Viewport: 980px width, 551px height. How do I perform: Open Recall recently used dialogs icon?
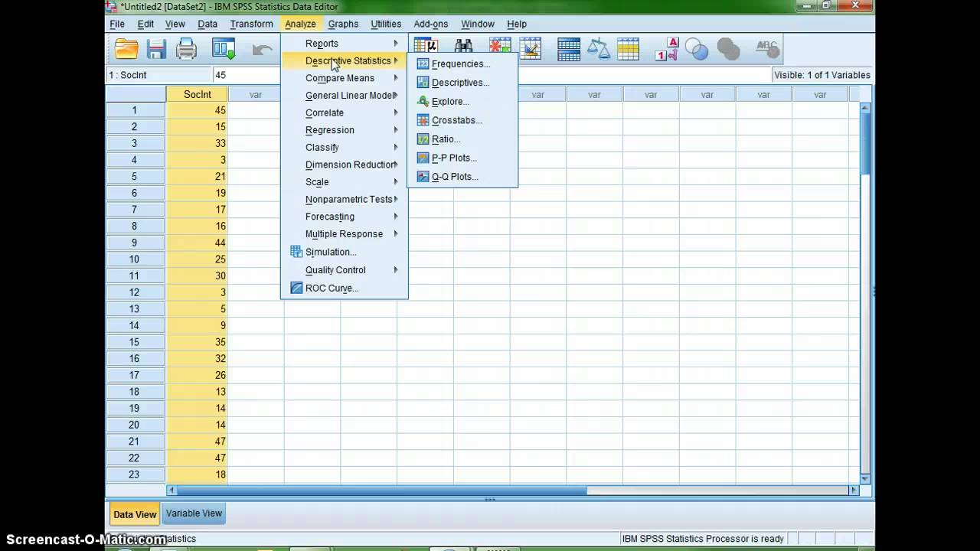pyautogui.click(x=224, y=50)
